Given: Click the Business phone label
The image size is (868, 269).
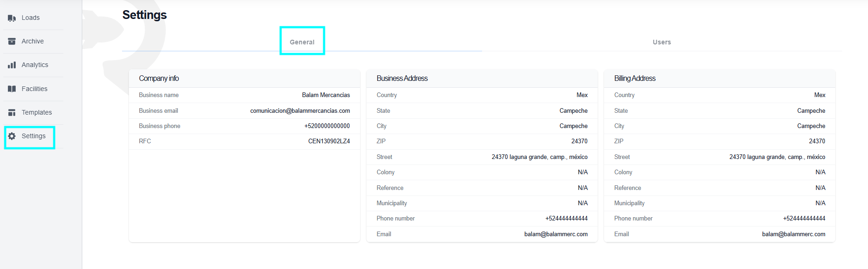Looking at the screenshot, I should tap(159, 126).
